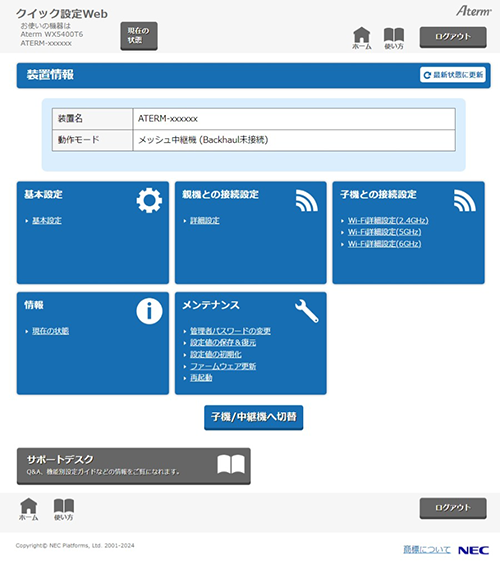Click the Wi-Fi icon in 親機との接続設定 panel
Screen dimensions: 500x563
pos(307,200)
